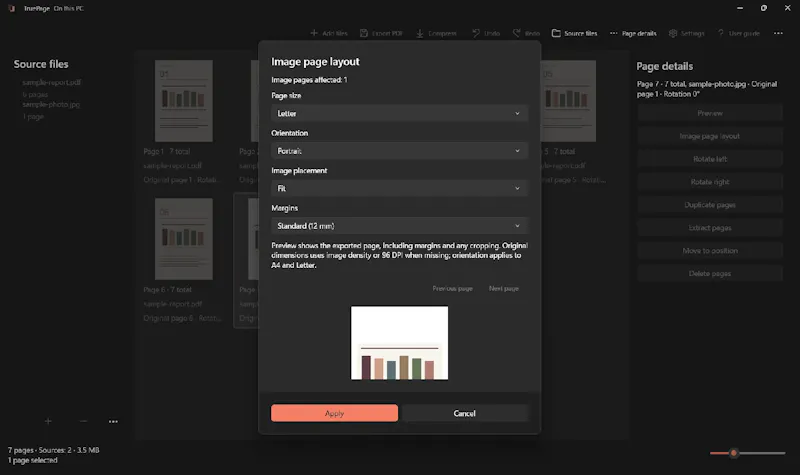Click Apply in Image page layout dialog
Image resolution: width=800 pixels, height=475 pixels.
334,413
